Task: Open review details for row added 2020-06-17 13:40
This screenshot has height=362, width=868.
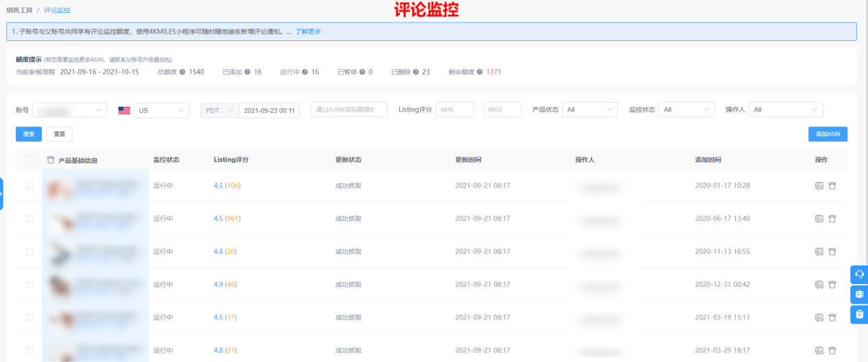Action: pos(818,218)
